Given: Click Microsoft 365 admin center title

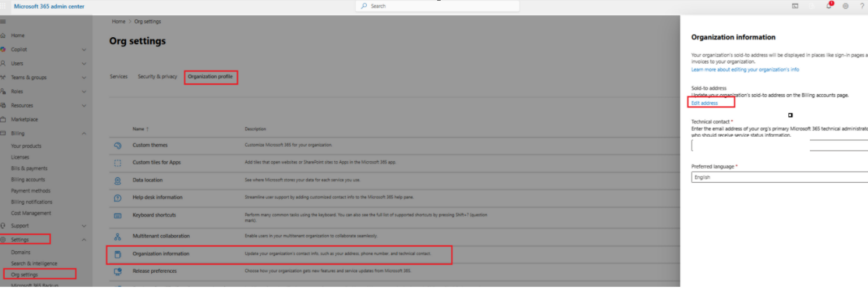Looking at the screenshot, I should pyautogui.click(x=48, y=6).
